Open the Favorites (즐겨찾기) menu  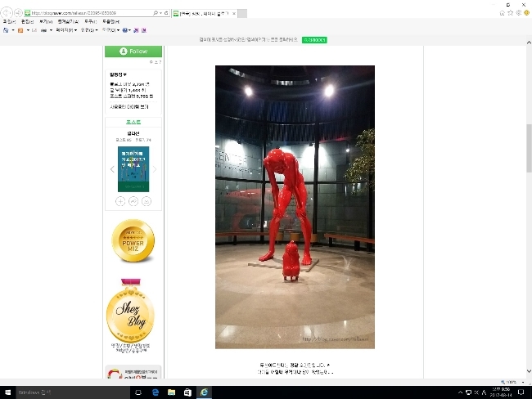click(68, 21)
